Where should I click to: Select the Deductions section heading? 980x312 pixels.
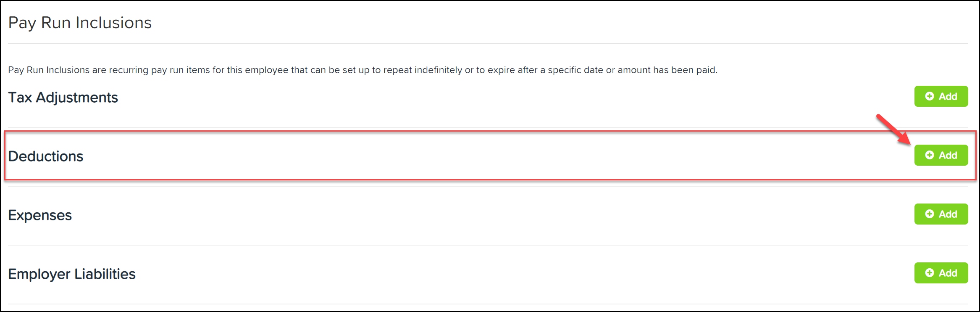[x=46, y=156]
